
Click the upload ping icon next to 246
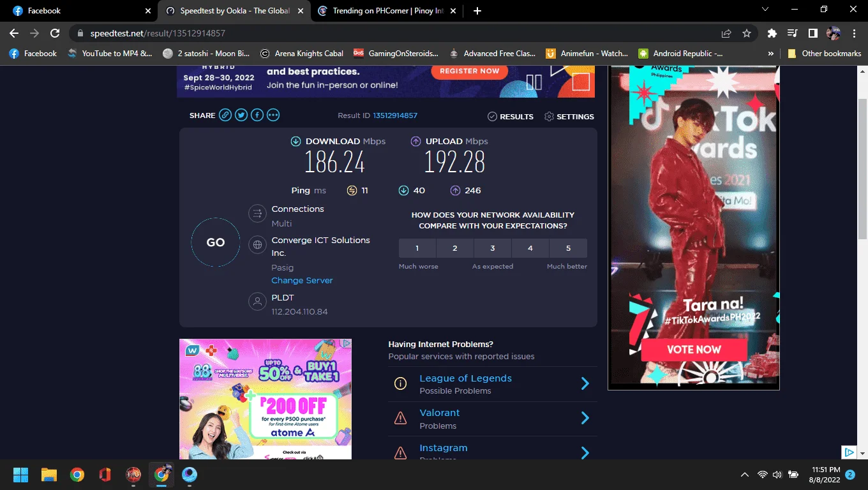point(455,190)
